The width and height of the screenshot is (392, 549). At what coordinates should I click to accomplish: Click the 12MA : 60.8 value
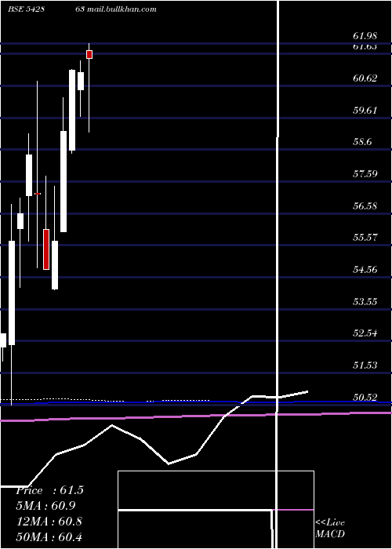49,522
